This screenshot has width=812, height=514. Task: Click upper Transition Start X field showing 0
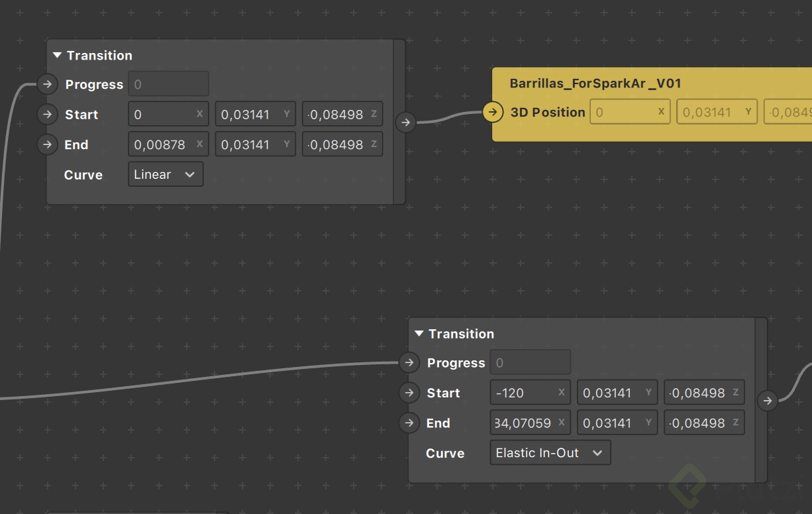[162, 115]
